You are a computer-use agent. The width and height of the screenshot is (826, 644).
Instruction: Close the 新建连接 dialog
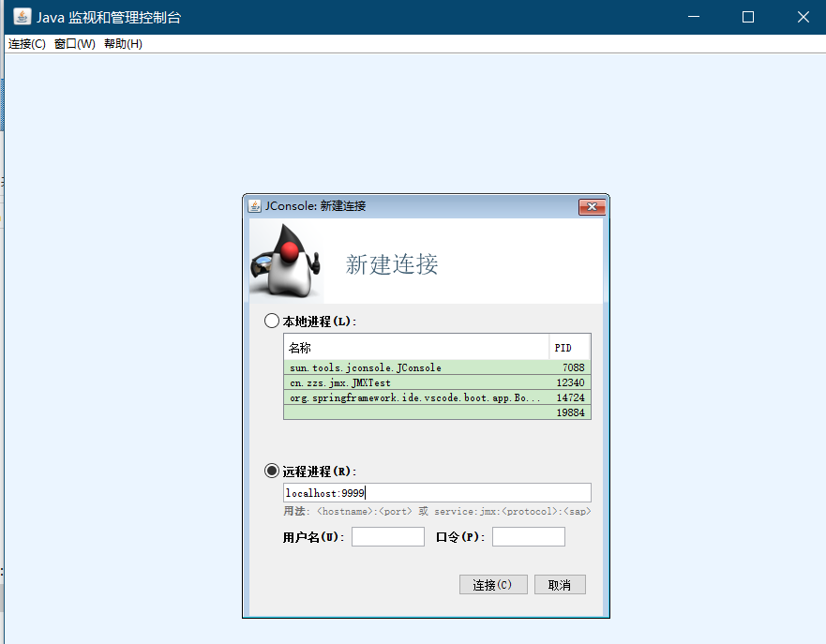pos(592,206)
